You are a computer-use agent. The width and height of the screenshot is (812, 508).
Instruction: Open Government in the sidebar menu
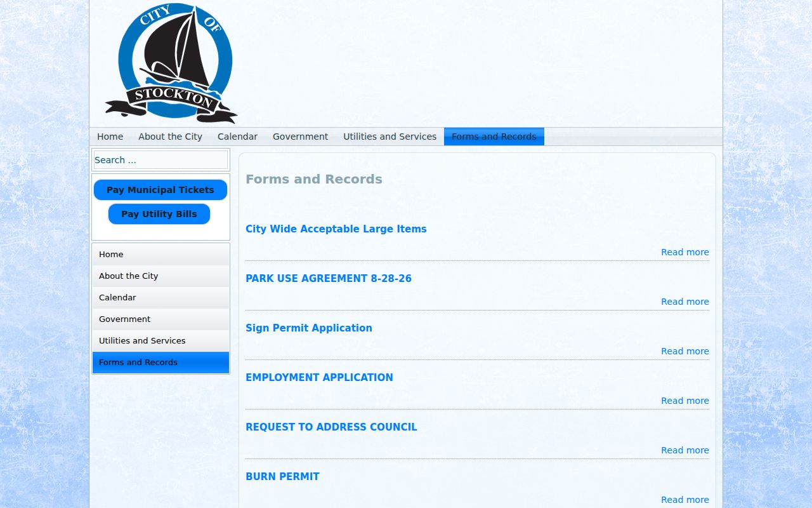[x=160, y=319]
